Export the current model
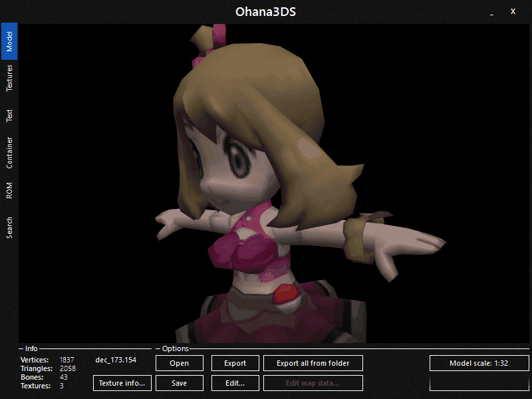 click(x=235, y=363)
